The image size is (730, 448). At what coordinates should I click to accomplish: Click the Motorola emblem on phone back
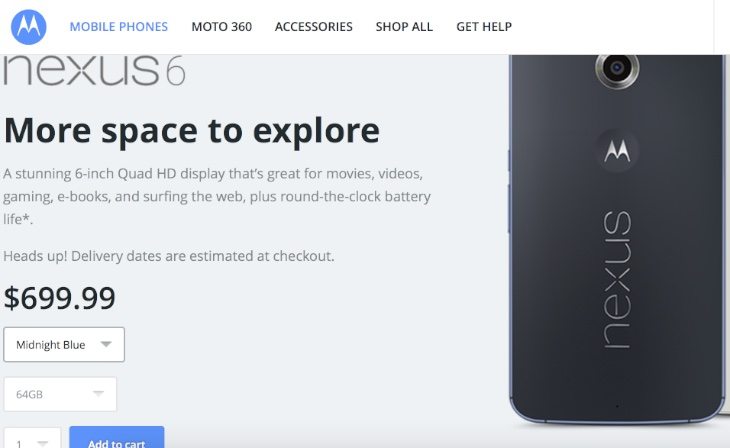pyautogui.click(x=617, y=151)
